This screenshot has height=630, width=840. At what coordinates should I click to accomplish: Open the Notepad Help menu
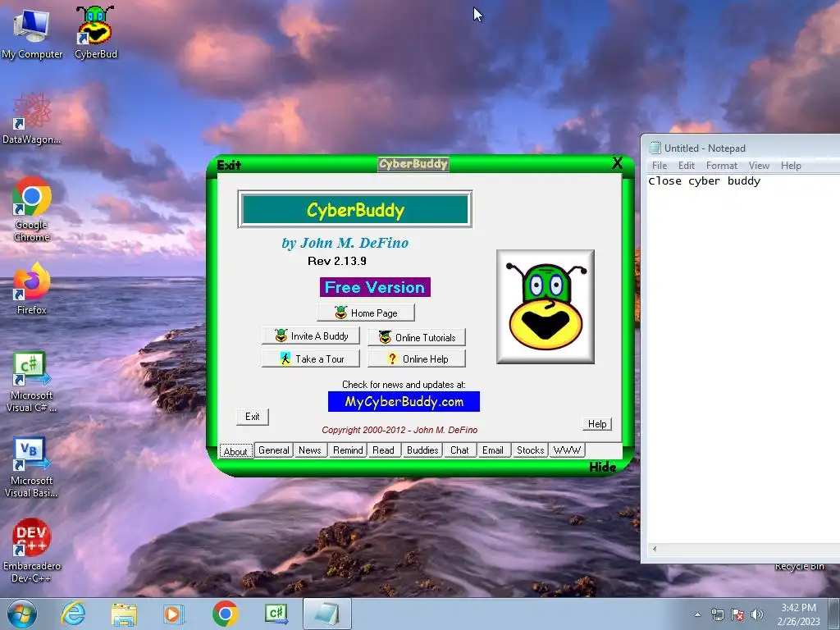point(791,166)
